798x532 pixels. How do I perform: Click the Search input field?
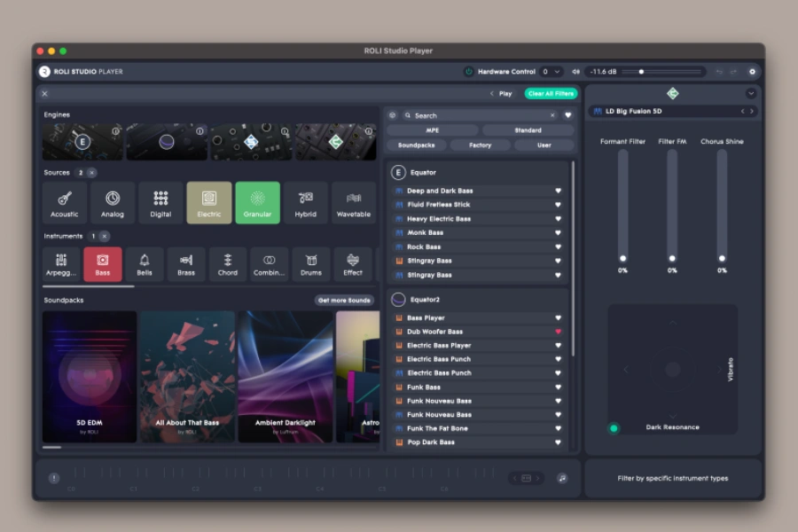pyautogui.click(x=480, y=115)
